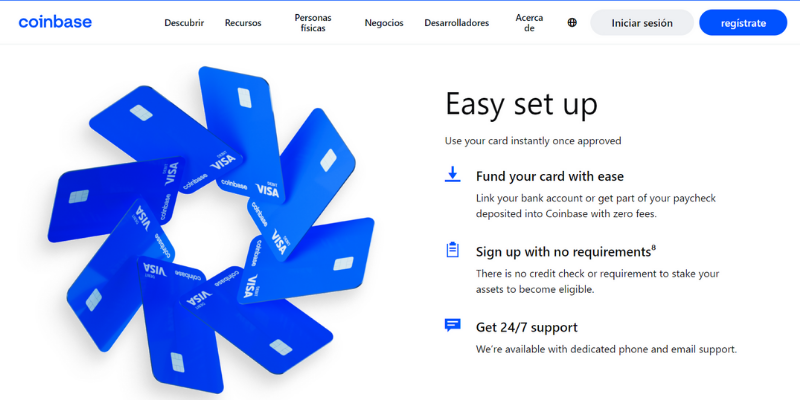This screenshot has height=400, width=800.
Task: Click the Easy set up heading
Action: (521, 104)
